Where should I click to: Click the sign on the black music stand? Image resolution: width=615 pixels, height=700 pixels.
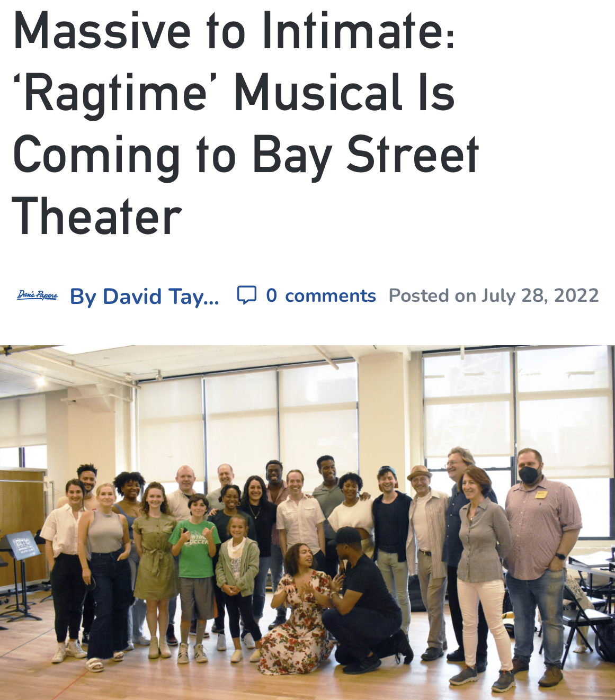[23, 545]
